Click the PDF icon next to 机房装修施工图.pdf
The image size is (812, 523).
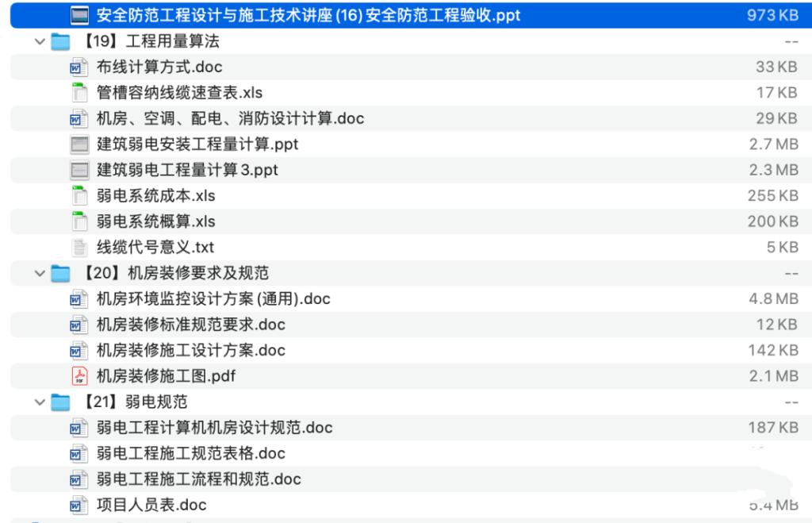(x=79, y=375)
